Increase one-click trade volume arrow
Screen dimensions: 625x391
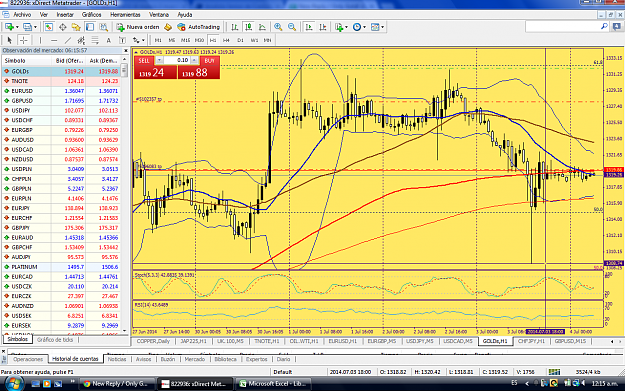click(194, 60)
